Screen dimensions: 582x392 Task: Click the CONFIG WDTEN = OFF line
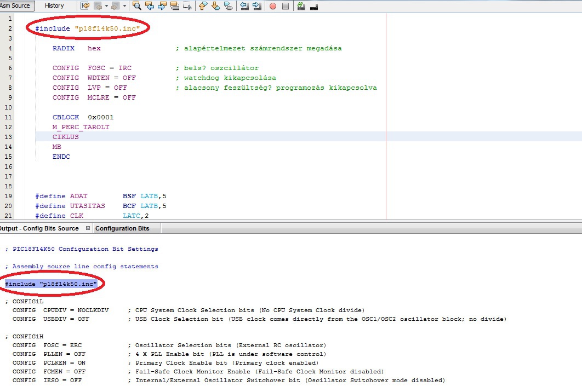click(94, 78)
